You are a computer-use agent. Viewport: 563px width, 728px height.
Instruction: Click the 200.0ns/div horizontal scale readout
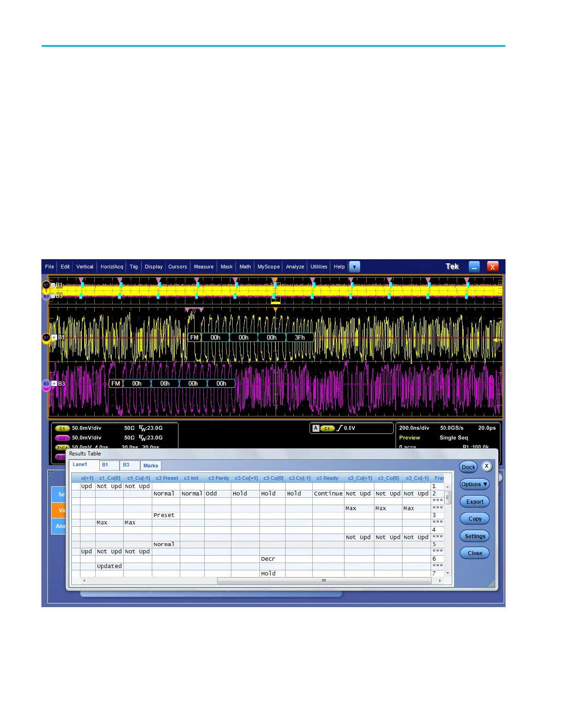[x=414, y=428]
